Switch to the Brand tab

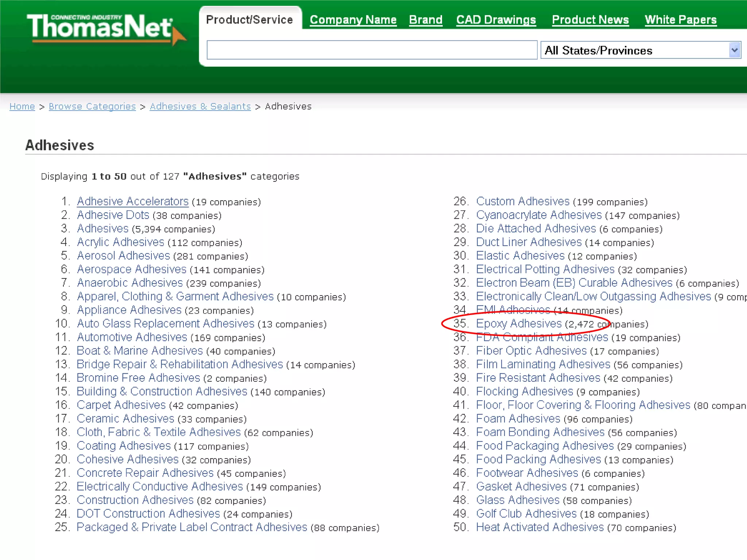(x=425, y=20)
